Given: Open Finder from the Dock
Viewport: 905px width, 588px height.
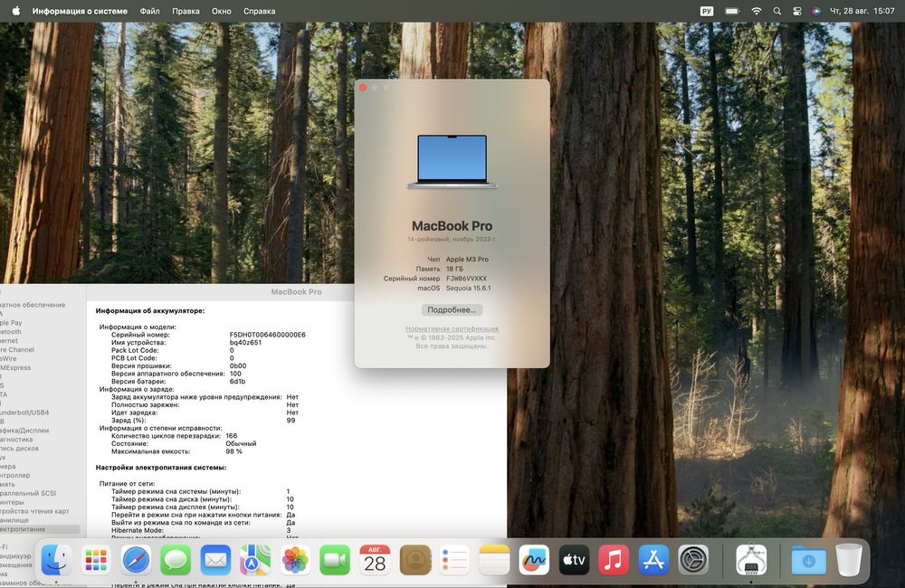Looking at the screenshot, I should click(56, 560).
